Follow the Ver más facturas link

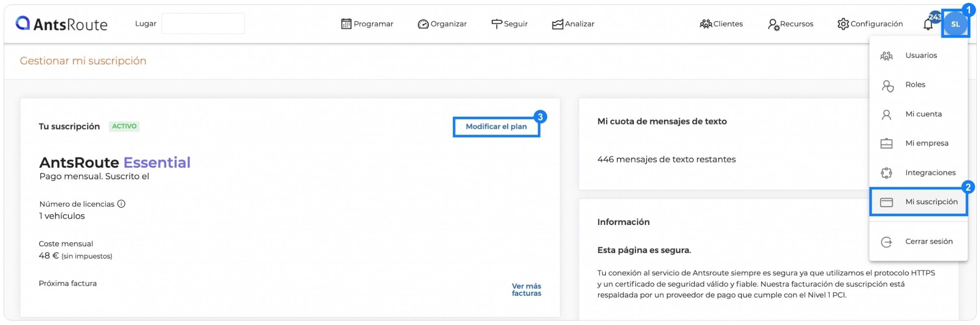526,290
